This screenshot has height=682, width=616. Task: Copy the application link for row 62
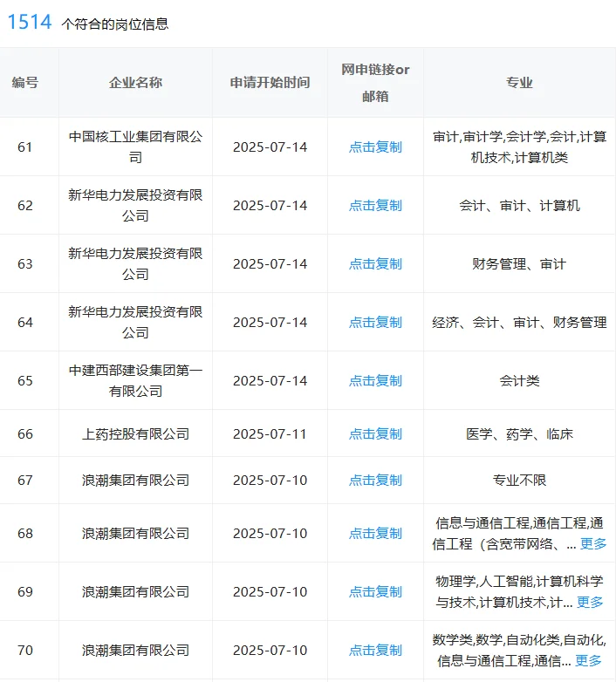point(375,205)
